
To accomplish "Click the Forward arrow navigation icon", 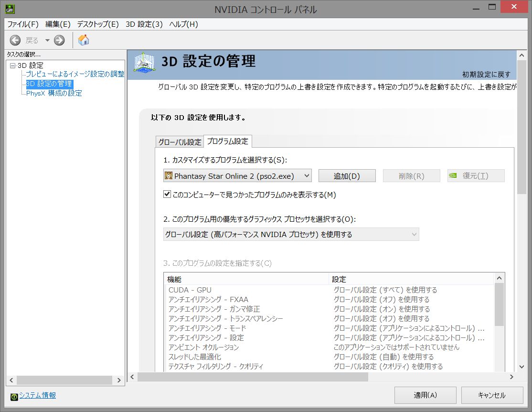I will (59, 41).
